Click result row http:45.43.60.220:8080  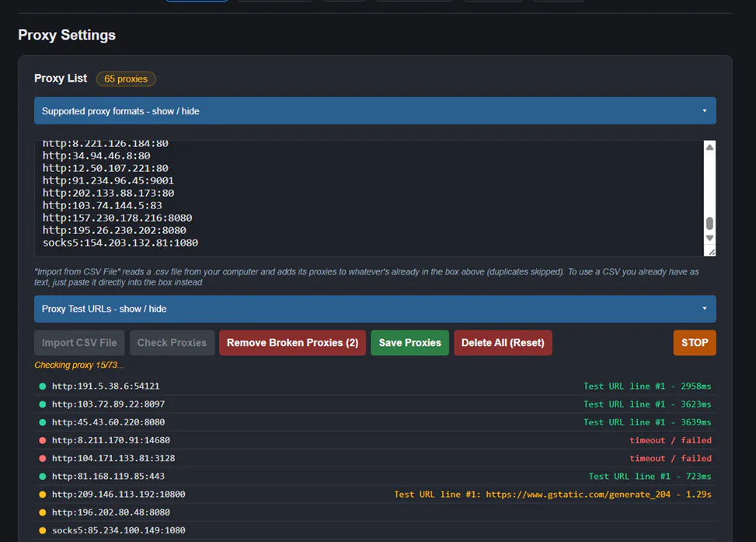coord(375,422)
